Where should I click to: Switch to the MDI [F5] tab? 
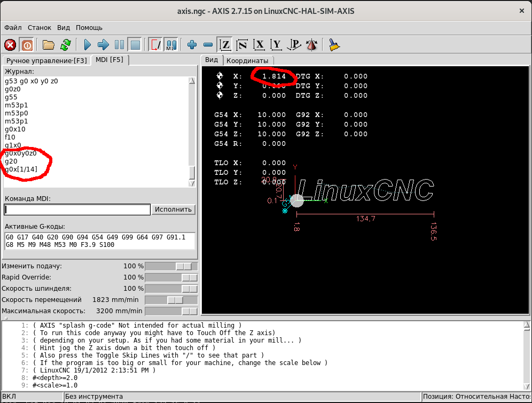109,60
